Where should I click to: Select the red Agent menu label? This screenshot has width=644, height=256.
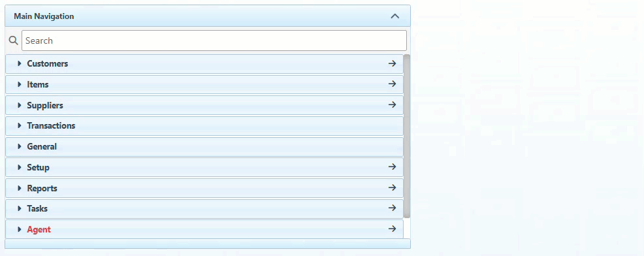[x=39, y=229]
